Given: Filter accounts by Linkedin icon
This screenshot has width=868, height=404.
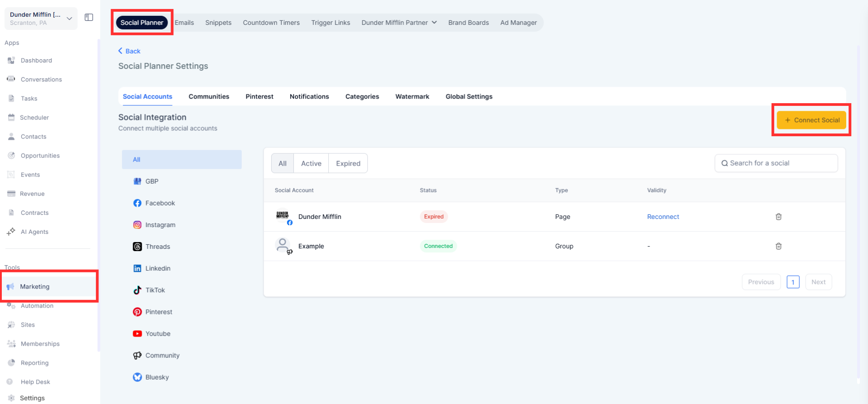Looking at the screenshot, I should tap(137, 268).
